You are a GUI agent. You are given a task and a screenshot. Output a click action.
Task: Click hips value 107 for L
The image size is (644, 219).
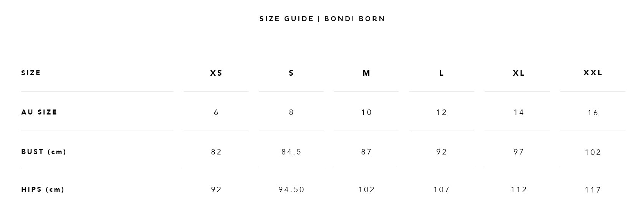click(442, 189)
